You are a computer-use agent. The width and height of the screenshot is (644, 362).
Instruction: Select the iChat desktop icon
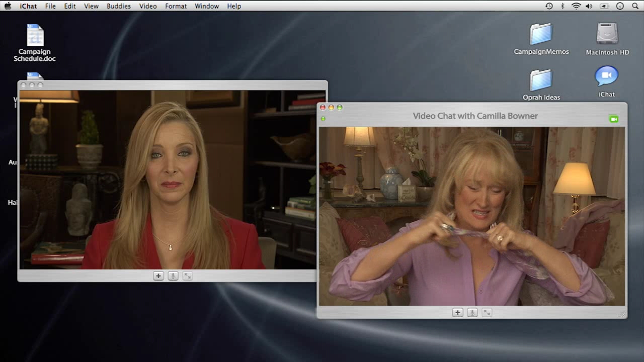pos(607,82)
